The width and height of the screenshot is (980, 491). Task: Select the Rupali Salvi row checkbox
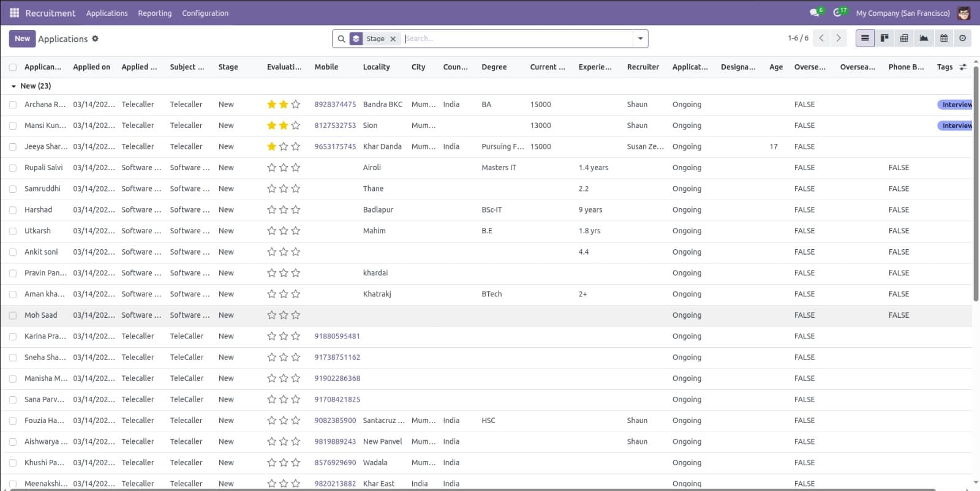tap(13, 168)
